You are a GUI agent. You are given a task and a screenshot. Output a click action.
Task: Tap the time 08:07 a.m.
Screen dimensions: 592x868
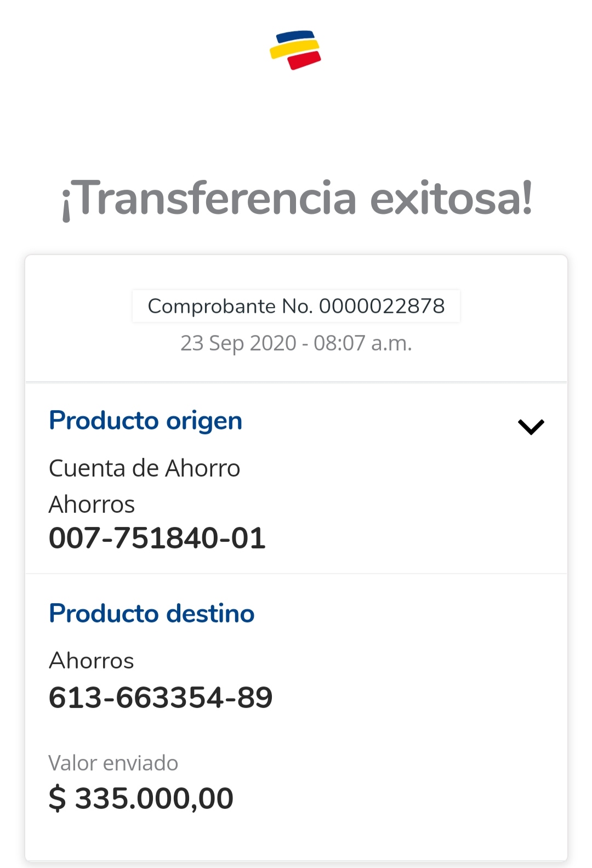point(363,343)
